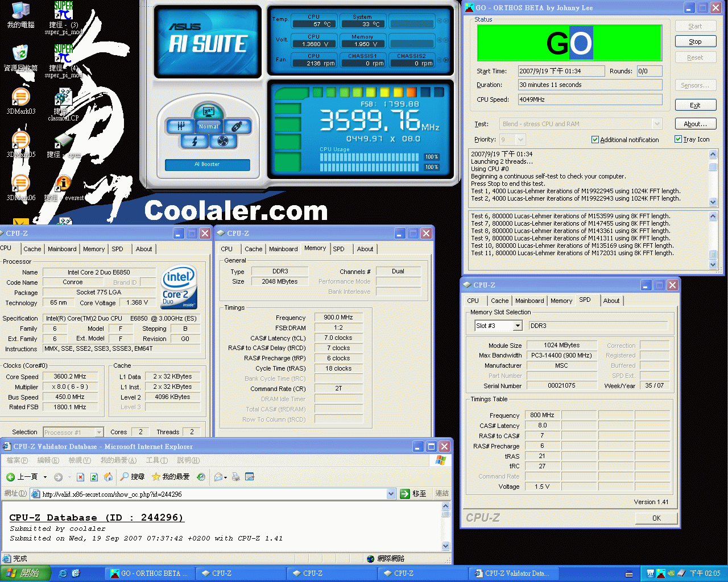728x582 pixels.
Task: Switch to SPD tab in middle CPU-Z window
Action: [338, 249]
